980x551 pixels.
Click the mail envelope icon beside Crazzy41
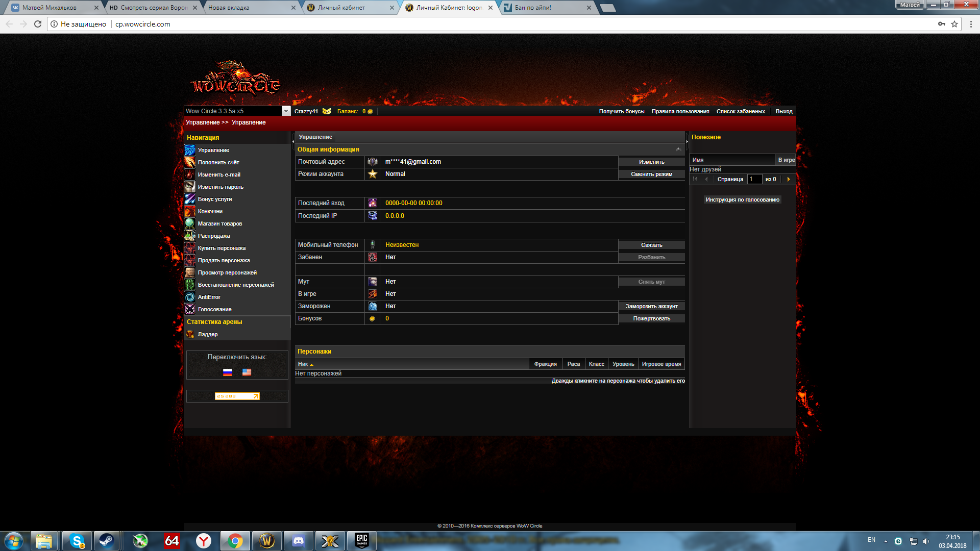327,111
